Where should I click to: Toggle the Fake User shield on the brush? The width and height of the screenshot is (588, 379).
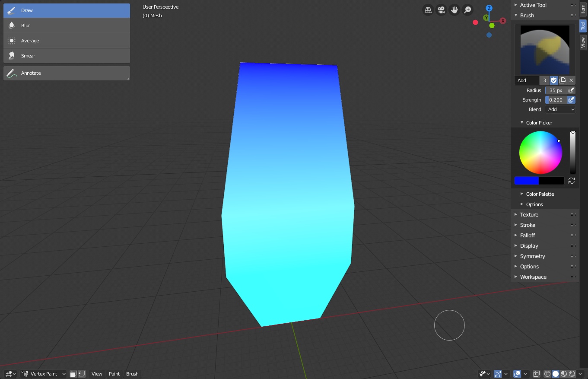coord(553,80)
